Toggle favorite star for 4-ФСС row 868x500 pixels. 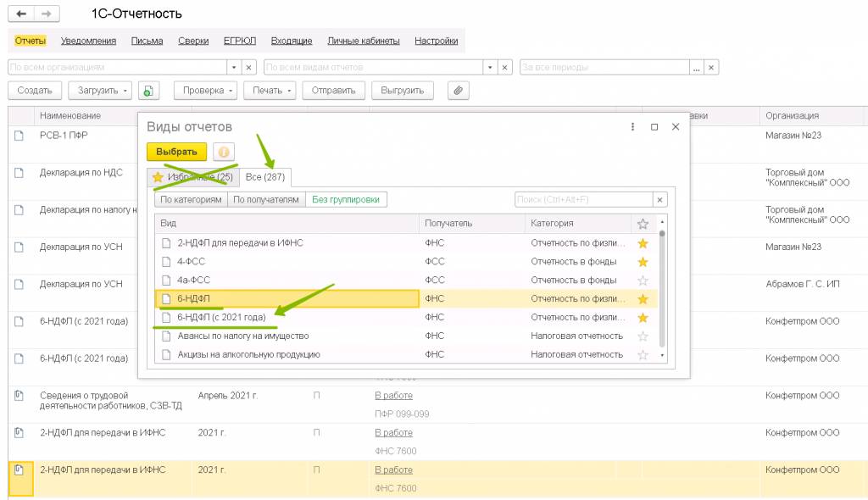click(643, 262)
